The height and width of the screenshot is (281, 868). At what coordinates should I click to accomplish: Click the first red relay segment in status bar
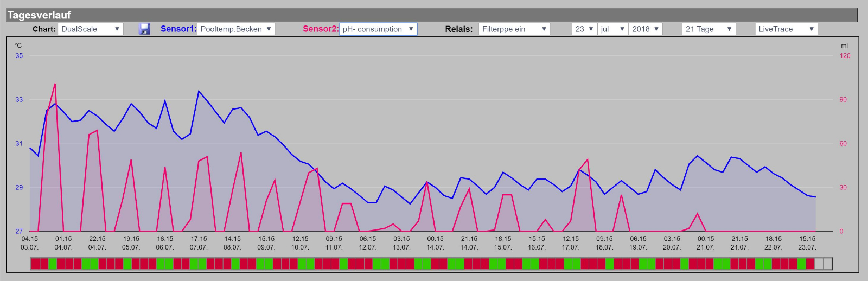(x=35, y=264)
